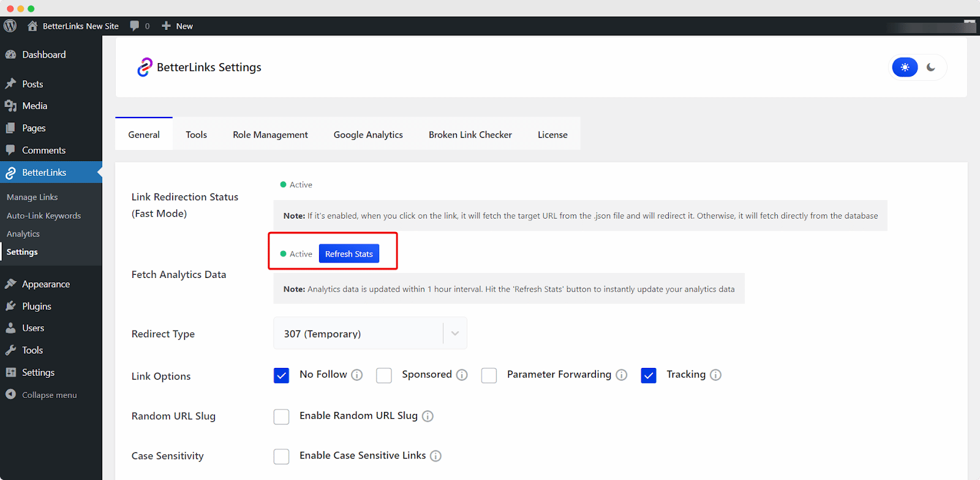Click the 307 (Temporary) select field
Viewport: 980px width, 480px height.
coord(370,334)
